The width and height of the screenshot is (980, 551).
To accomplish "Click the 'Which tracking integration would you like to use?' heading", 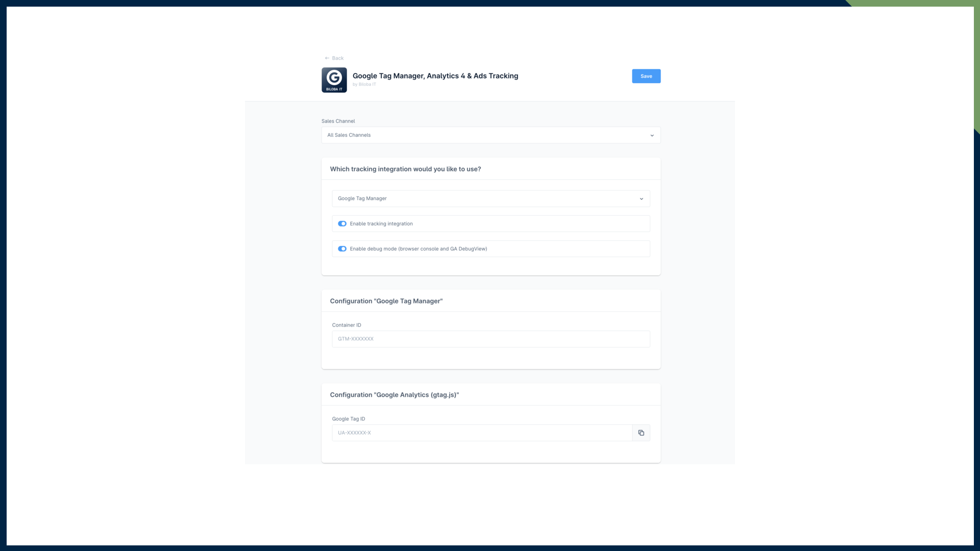I will coord(405,169).
